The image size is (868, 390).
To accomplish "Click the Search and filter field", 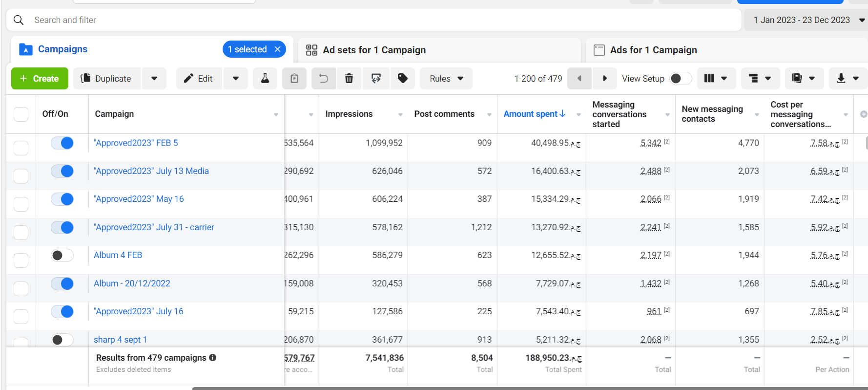I will pyautogui.click(x=374, y=20).
